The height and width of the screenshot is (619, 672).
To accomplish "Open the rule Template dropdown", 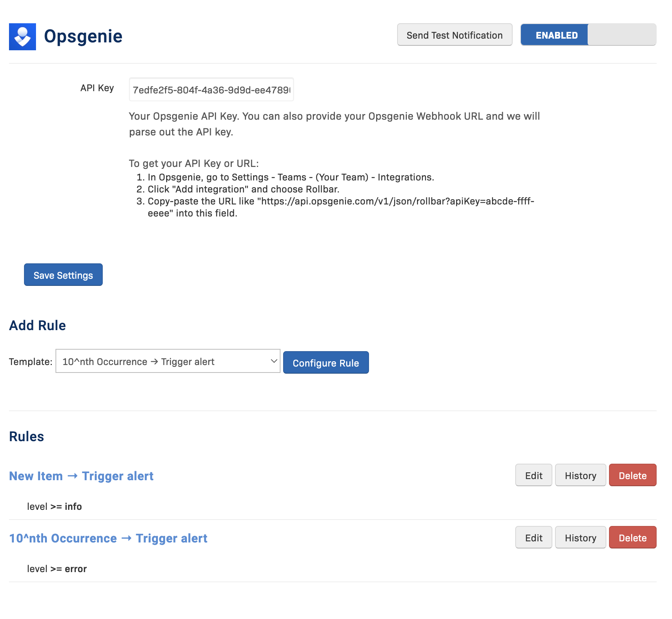I will [x=168, y=361].
